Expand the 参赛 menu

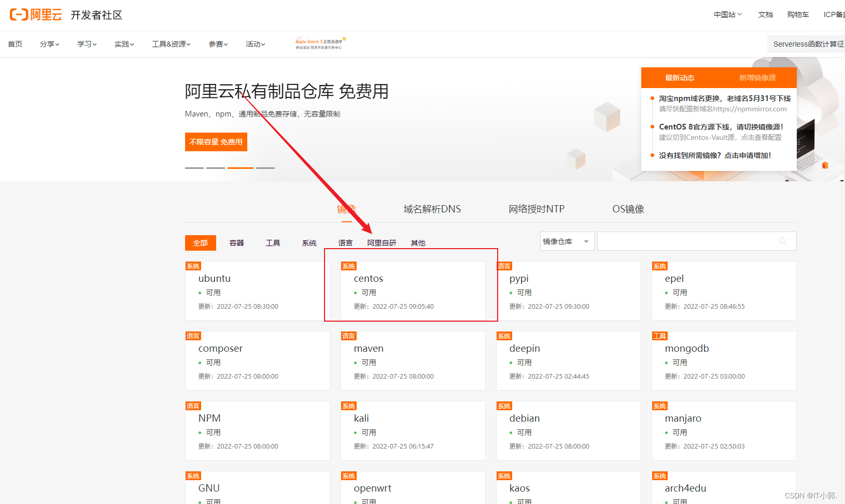point(218,44)
